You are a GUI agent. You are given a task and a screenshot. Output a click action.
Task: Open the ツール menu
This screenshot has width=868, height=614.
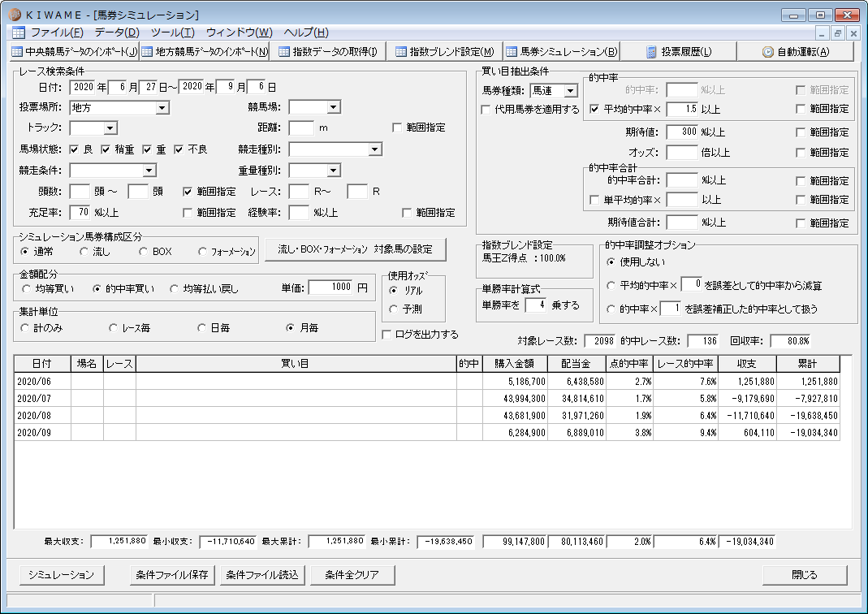[173, 32]
